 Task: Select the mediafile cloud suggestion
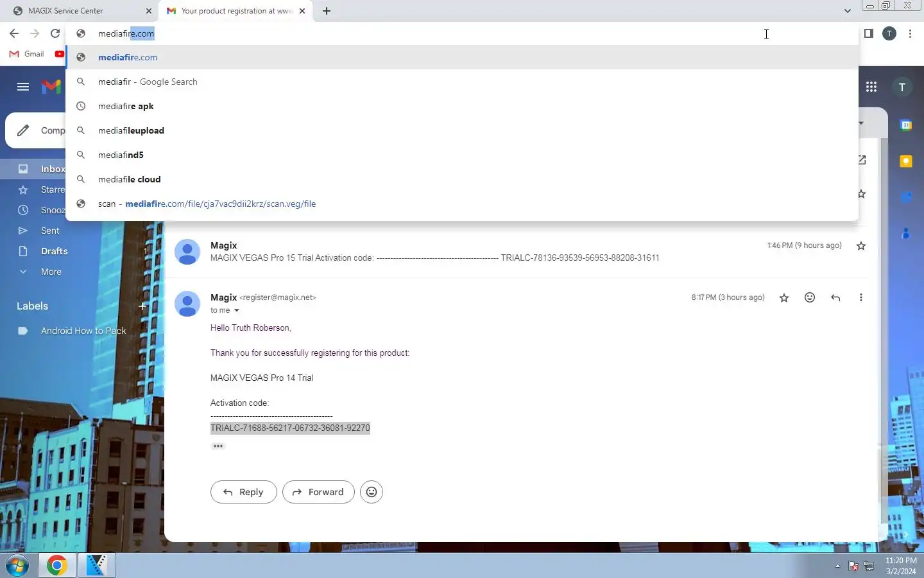pos(462,179)
